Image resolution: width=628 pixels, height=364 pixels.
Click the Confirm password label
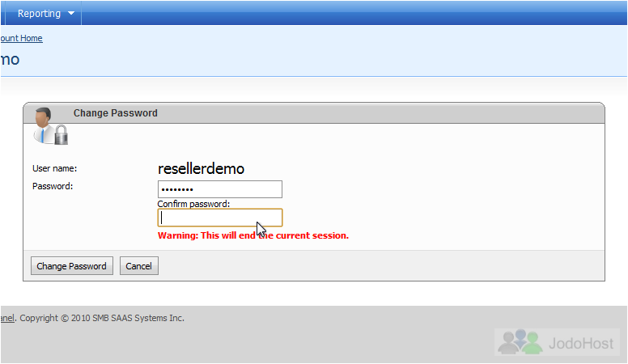click(x=193, y=204)
